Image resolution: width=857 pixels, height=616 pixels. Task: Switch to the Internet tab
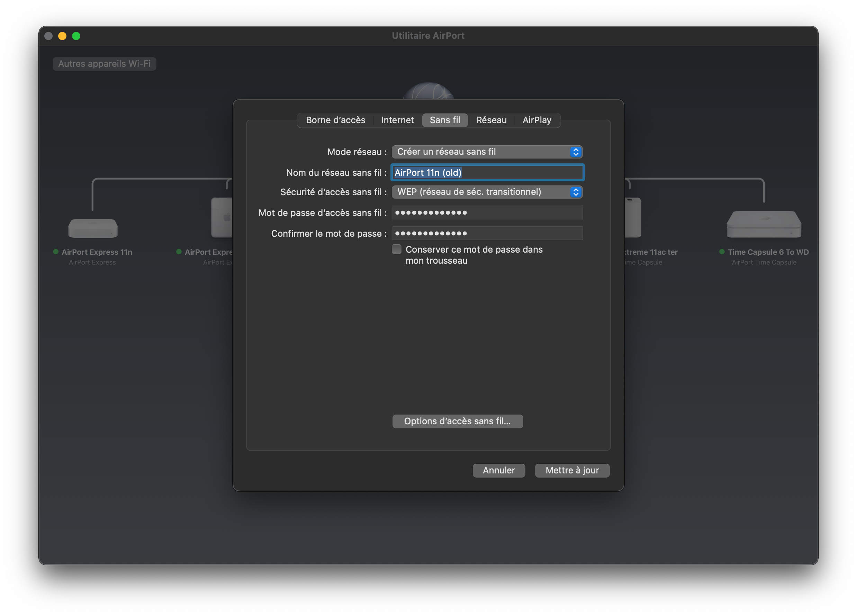[397, 120]
